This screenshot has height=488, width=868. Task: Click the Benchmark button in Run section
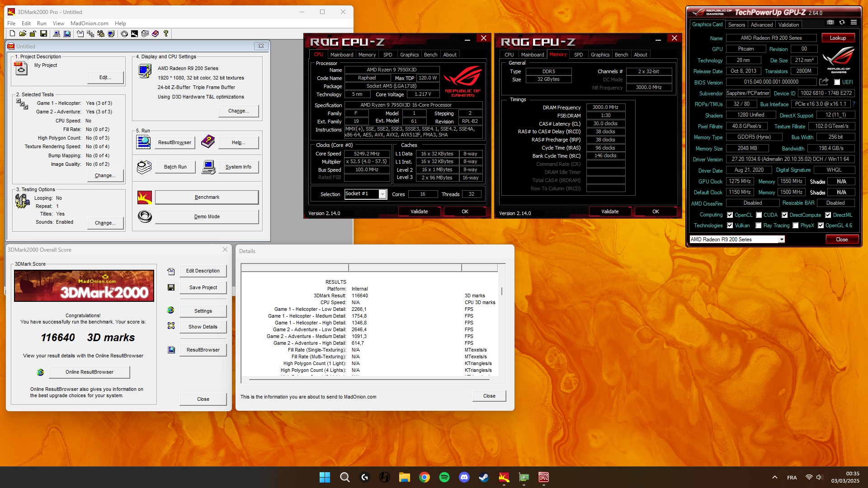point(207,197)
